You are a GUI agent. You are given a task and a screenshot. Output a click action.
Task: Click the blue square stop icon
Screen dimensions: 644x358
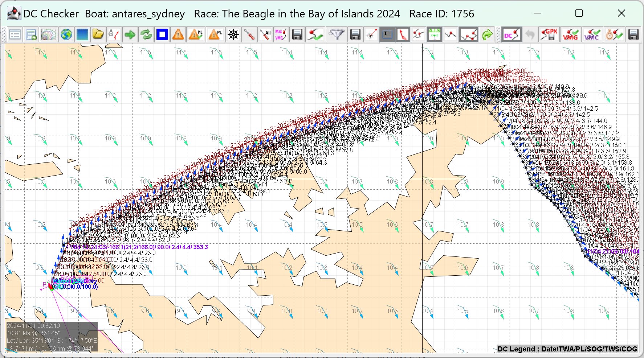coord(162,35)
